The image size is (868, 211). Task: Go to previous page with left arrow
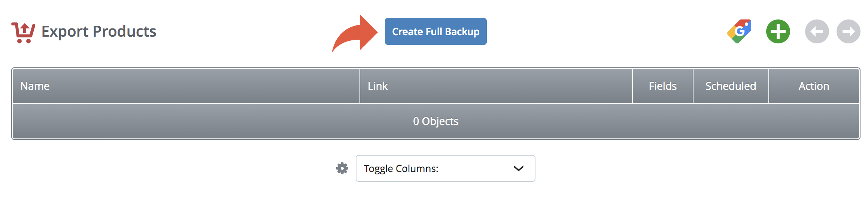point(817,31)
